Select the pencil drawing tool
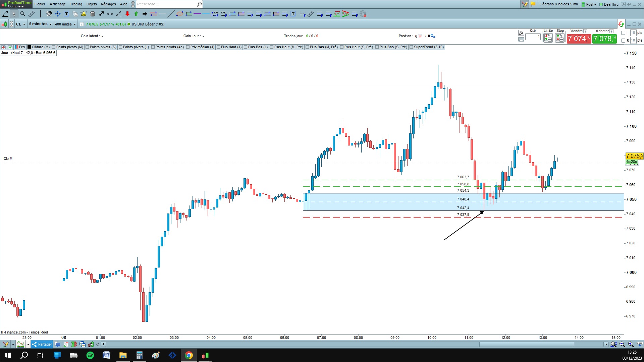This screenshot has width=644, height=362. [5, 14]
